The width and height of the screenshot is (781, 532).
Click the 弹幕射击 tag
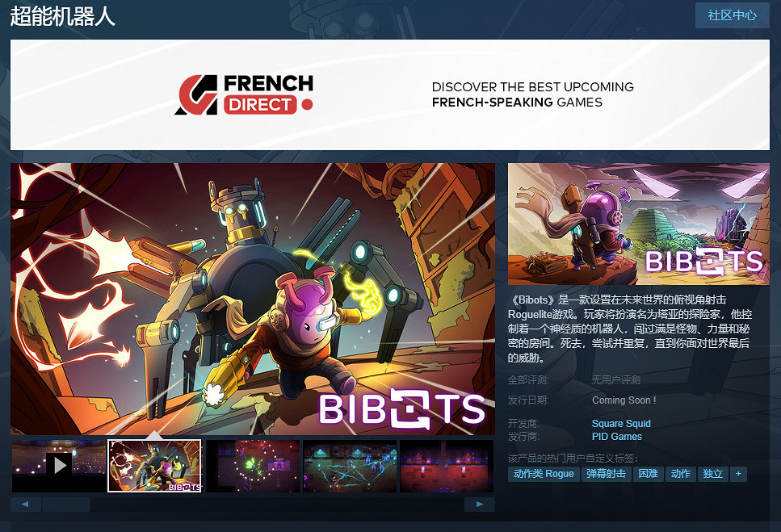tap(607, 474)
